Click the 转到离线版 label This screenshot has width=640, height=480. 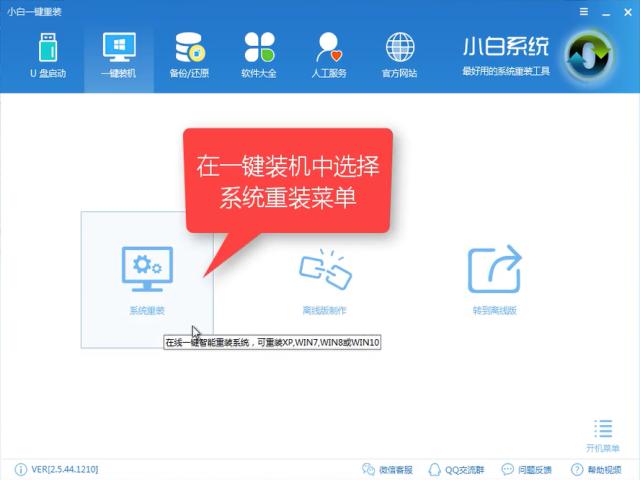click(x=495, y=311)
